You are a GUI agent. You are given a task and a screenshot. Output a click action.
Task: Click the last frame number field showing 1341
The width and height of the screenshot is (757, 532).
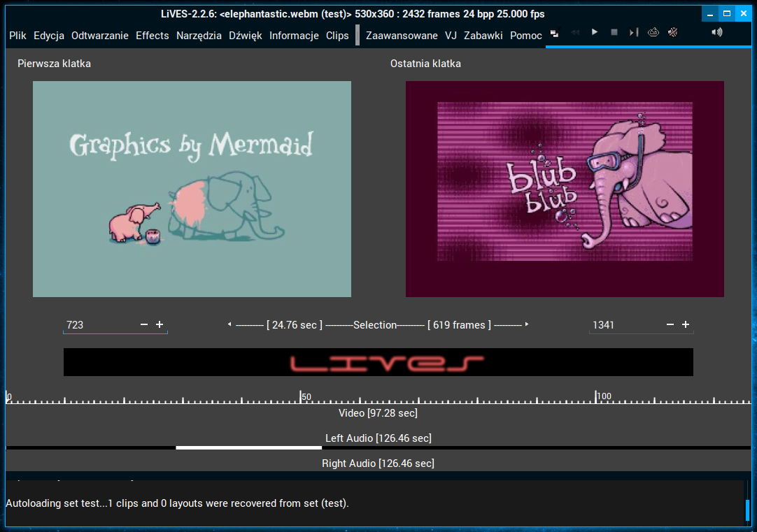pos(625,324)
